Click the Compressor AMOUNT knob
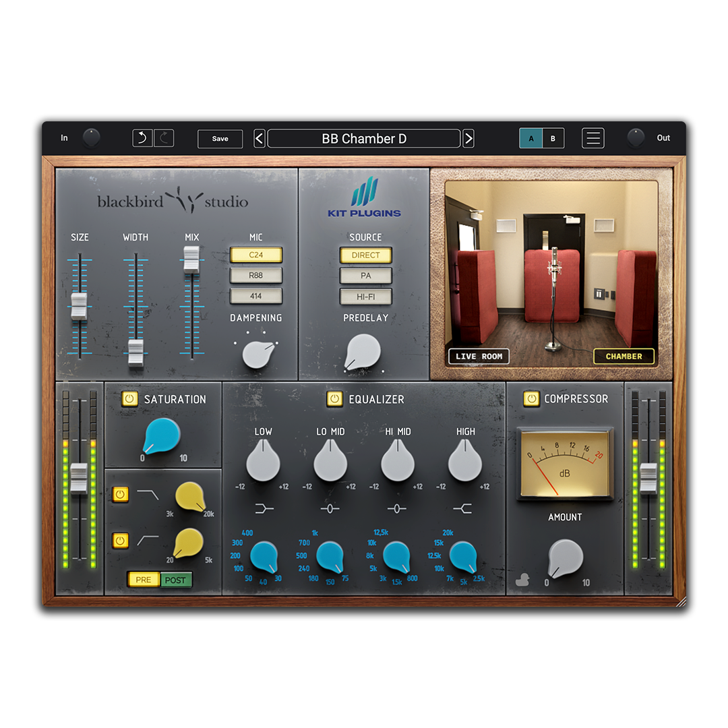 point(566,557)
